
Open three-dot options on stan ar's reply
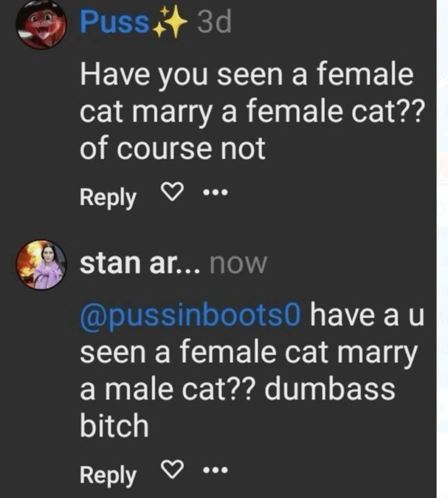[x=216, y=470]
